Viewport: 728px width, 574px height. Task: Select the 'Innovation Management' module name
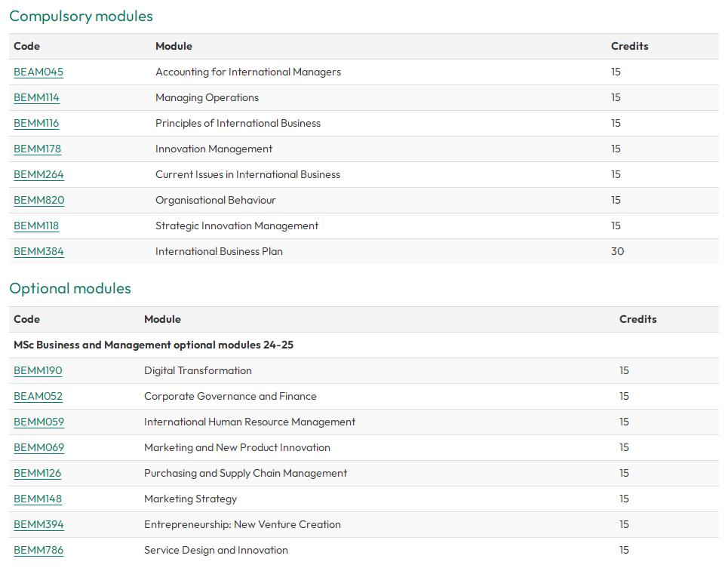213,149
